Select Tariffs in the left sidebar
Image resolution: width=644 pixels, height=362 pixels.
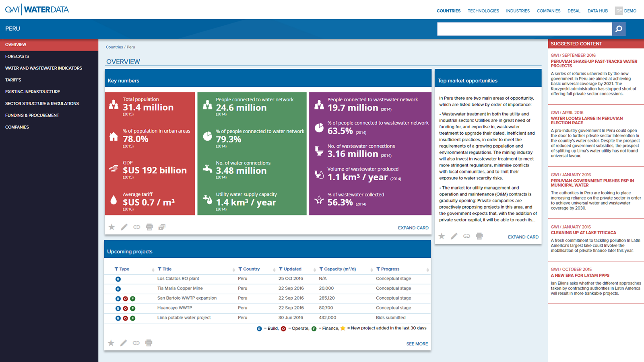click(x=13, y=80)
